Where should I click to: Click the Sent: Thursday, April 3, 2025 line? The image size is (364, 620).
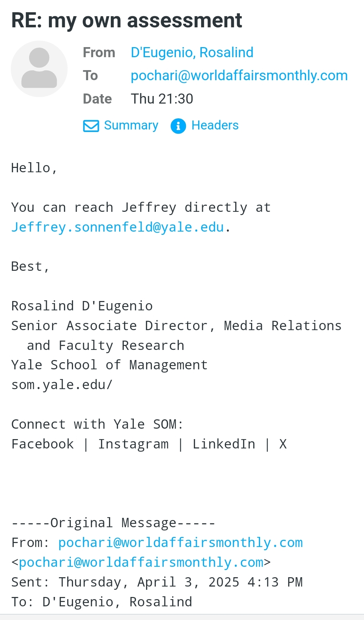coord(157,582)
